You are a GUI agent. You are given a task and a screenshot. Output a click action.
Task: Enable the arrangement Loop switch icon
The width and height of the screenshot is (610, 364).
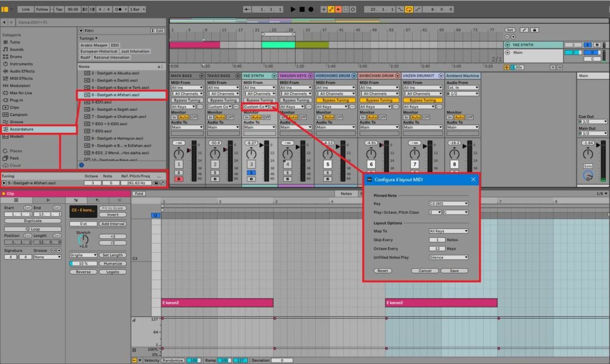click(409, 9)
